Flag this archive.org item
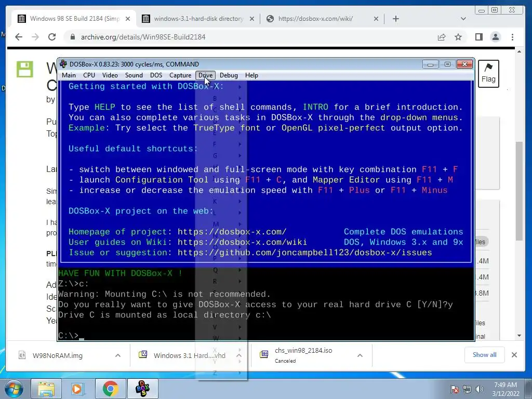The height and width of the screenshot is (399, 532). click(488, 74)
